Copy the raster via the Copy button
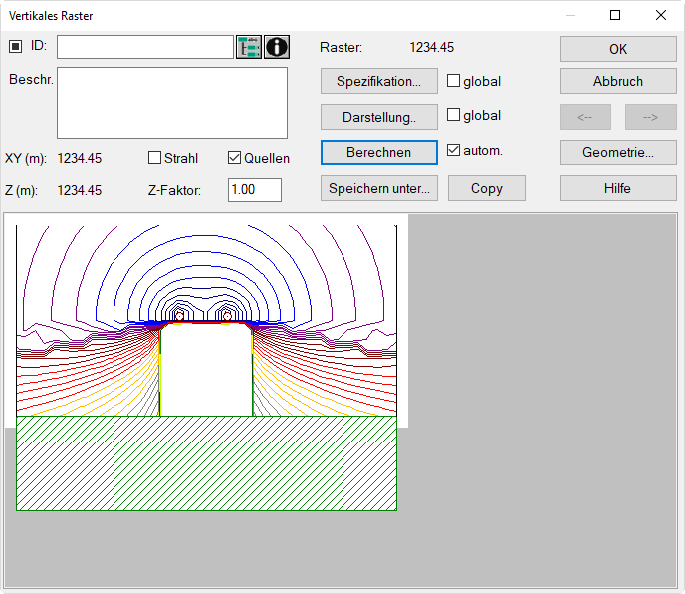The image size is (685, 594). [x=487, y=188]
